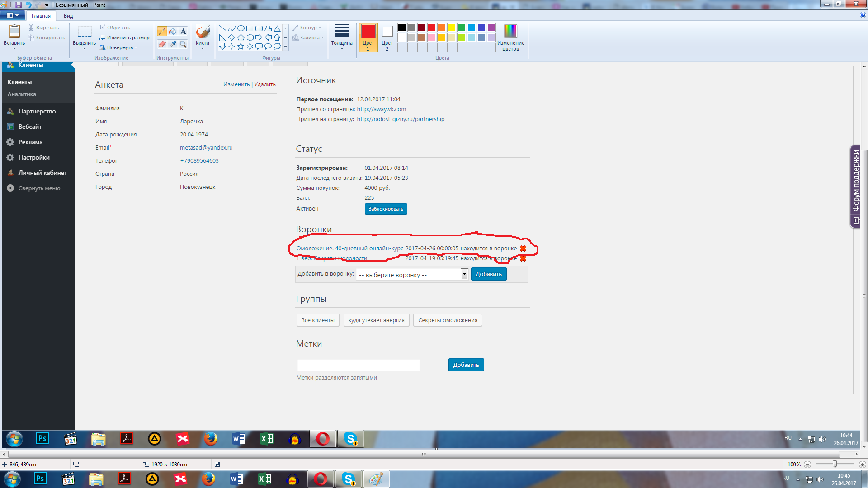The height and width of the screenshot is (488, 868).
Task: Click the Секреты омоложения group tag
Action: point(448,320)
